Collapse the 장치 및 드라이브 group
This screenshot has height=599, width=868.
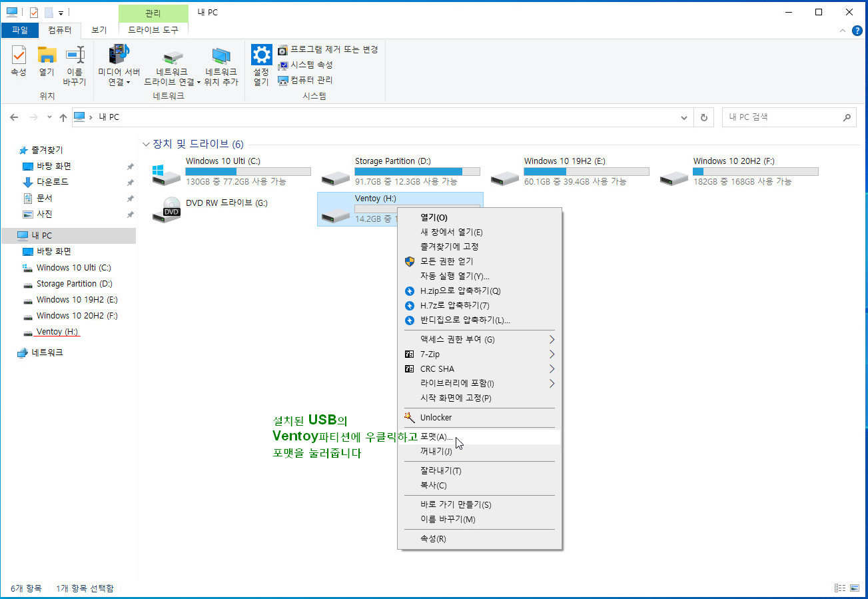point(146,144)
